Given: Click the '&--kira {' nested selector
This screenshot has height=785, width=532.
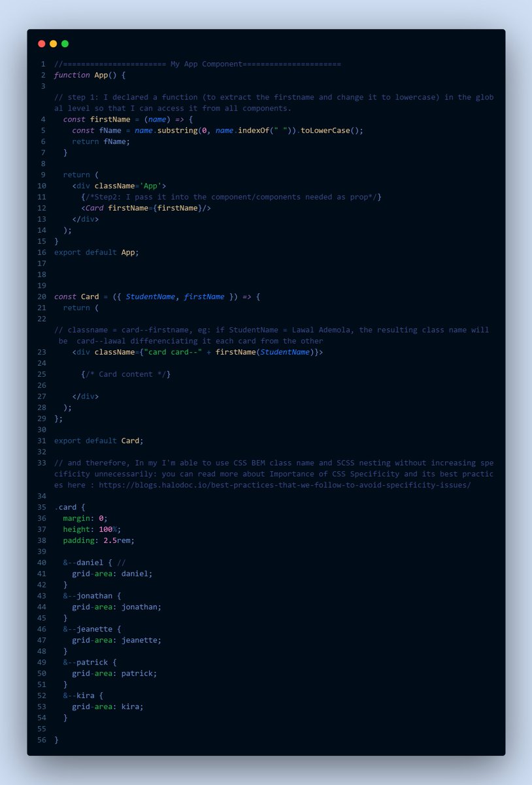Looking at the screenshot, I should (83, 695).
